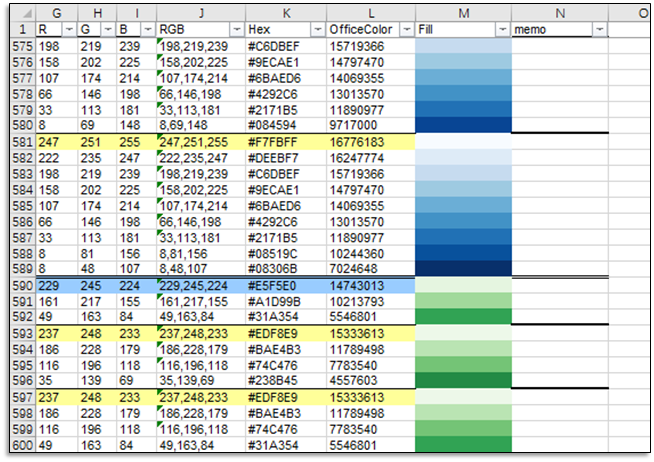The height and width of the screenshot is (462, 654).
Task: Select B value 107 in row 589
Action: click(137, 269)
